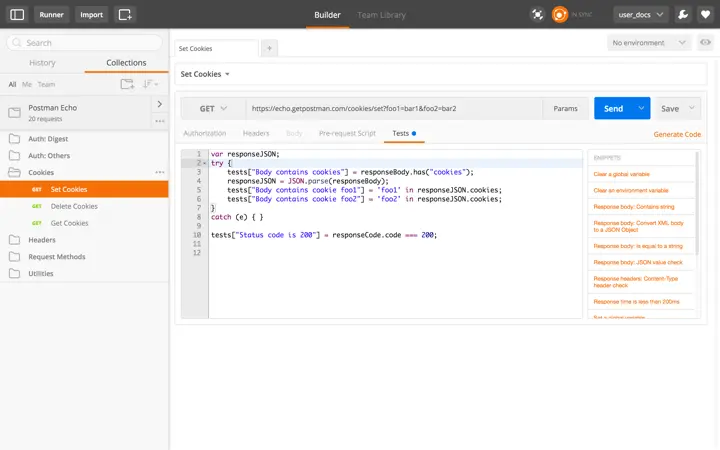
Task: Click the Runner button
Action: (51, 15)
